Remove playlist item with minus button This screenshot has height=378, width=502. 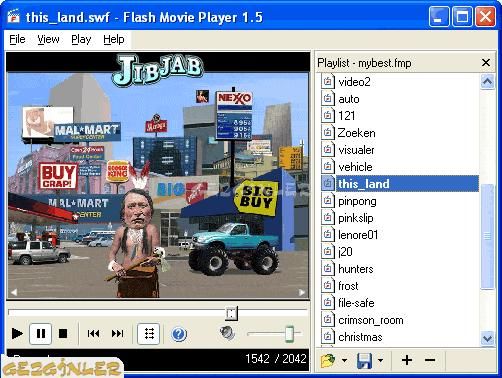point(430,360)
